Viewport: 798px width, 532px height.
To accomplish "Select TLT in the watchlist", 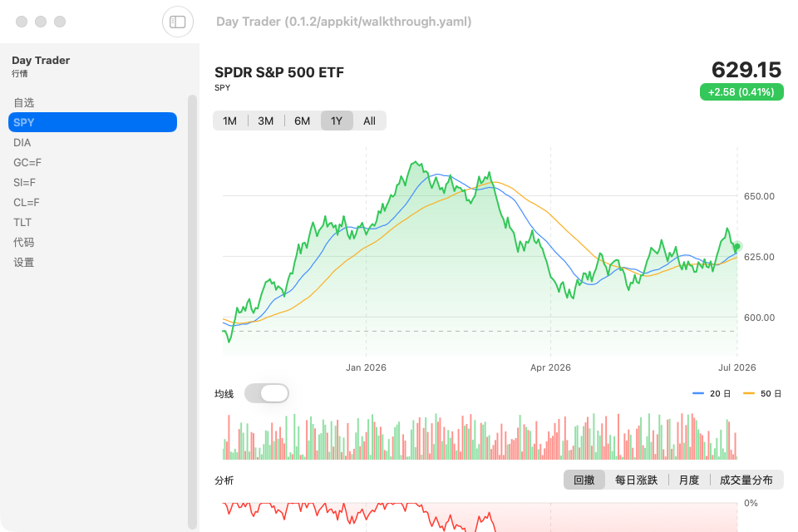I will (x=92, y=223).
